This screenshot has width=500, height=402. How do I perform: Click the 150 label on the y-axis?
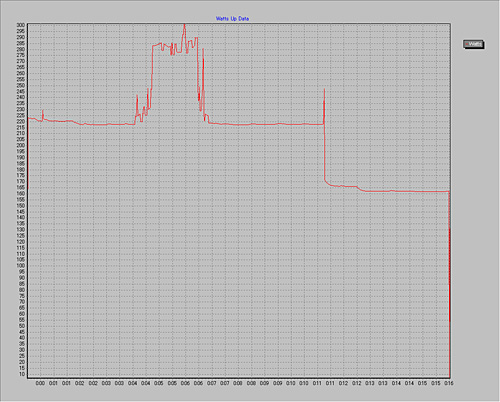pyautogui.click(x=21, y=205)
